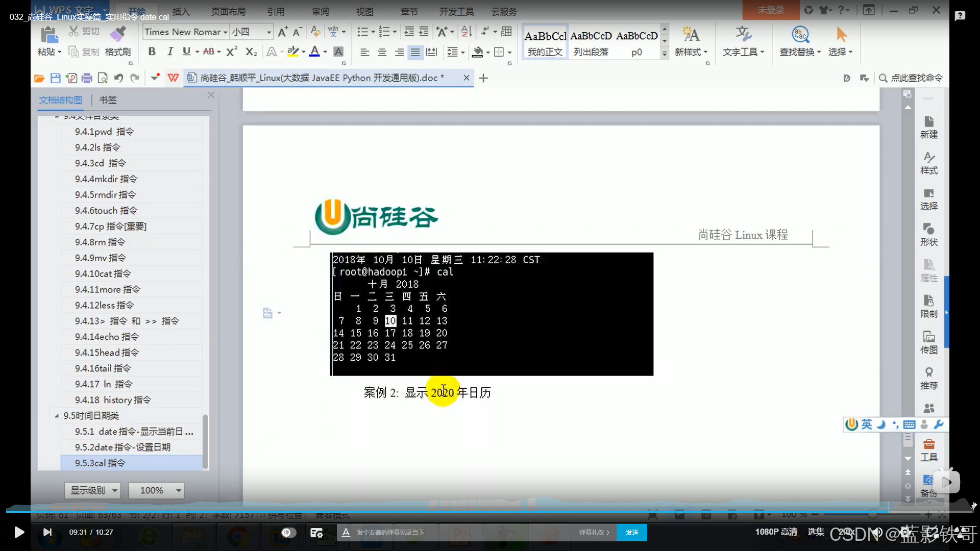This screenshot has width=980, height=551.
Task: Switch to the 书签 bookmarks panel tab
Action: point(108,100)
